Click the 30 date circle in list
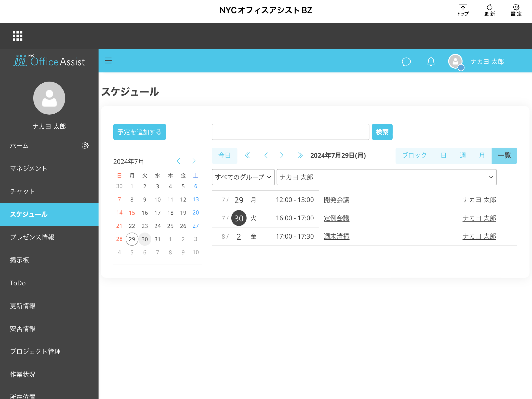 point(239,218)
